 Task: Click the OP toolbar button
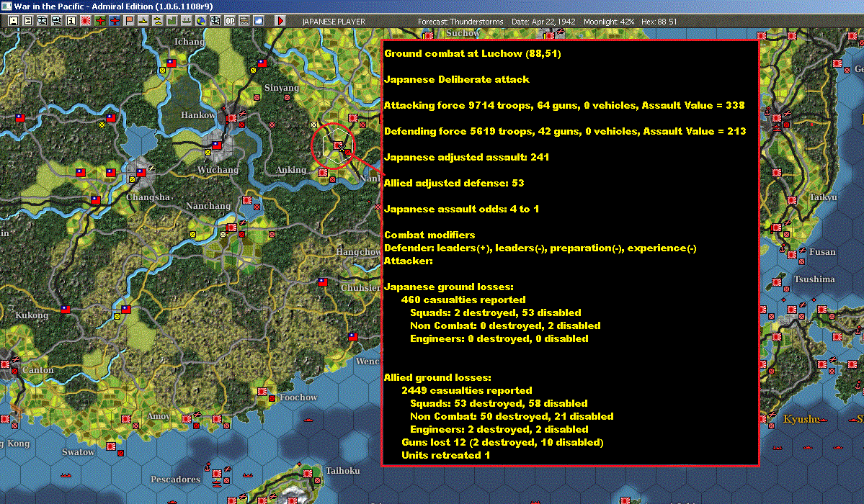230,21
